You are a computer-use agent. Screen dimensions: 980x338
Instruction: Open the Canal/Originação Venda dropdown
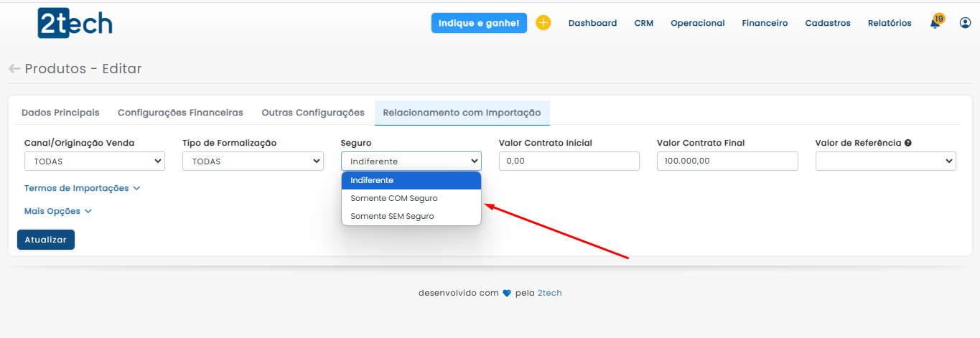95,161
